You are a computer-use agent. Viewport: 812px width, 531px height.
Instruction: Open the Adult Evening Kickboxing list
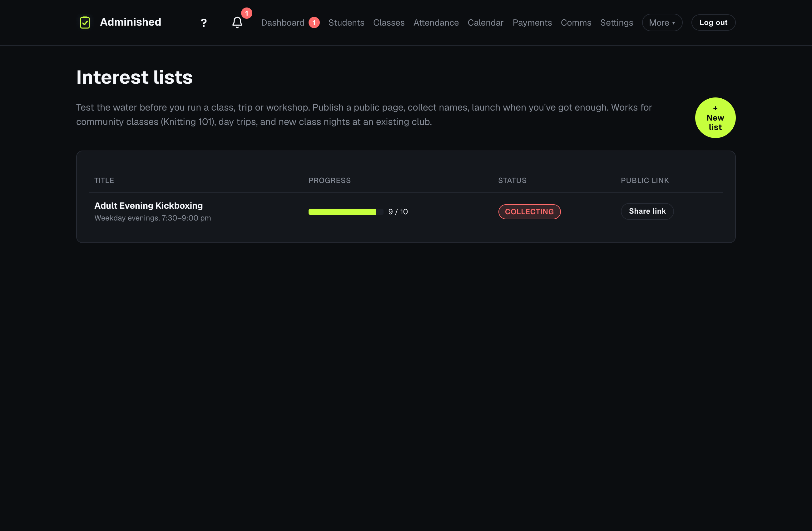[x=148, y=206]
